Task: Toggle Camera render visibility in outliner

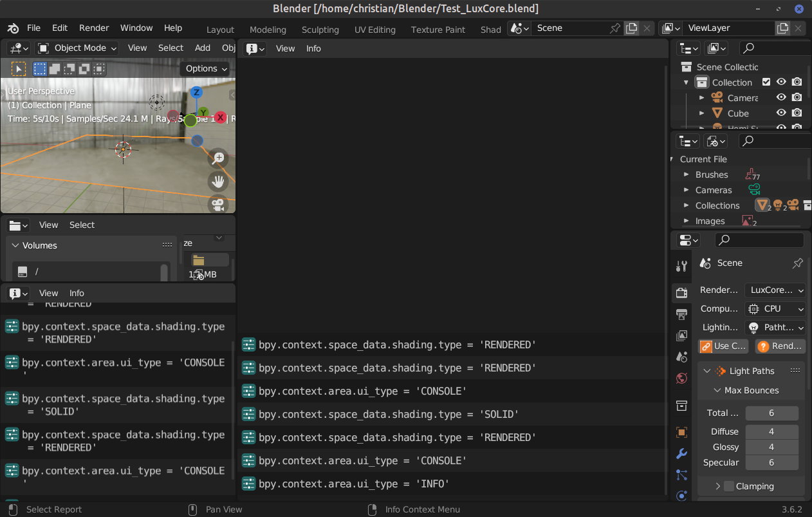Action: 797,98
